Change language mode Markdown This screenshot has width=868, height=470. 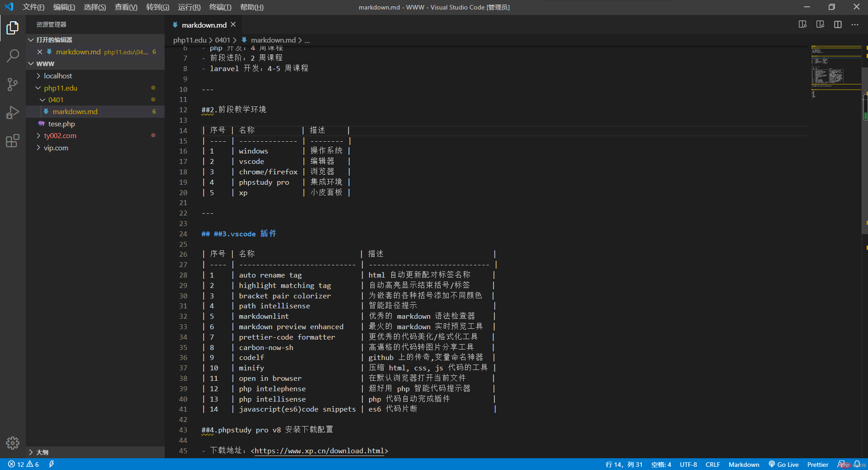[x=744, y=465]
